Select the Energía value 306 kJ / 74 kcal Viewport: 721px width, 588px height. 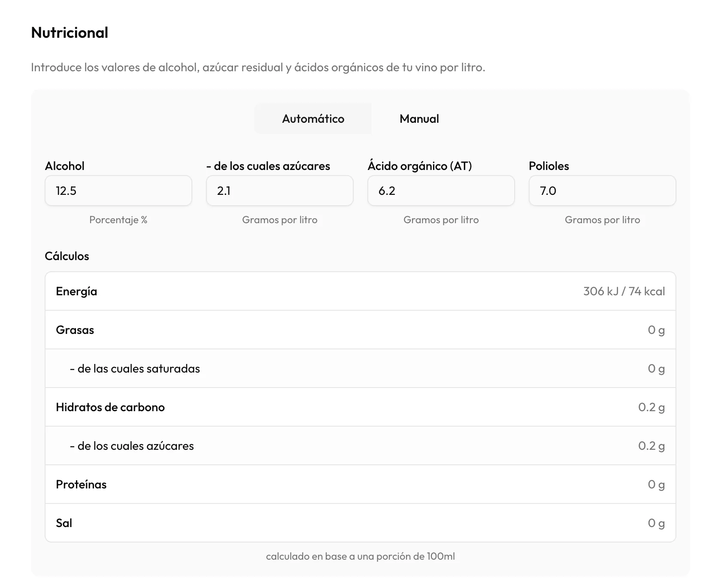click(x=624, y=291)
